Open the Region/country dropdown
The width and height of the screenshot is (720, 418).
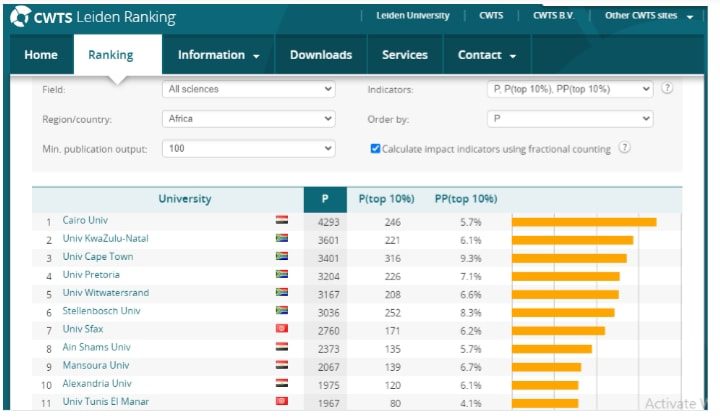pos(248,119)
